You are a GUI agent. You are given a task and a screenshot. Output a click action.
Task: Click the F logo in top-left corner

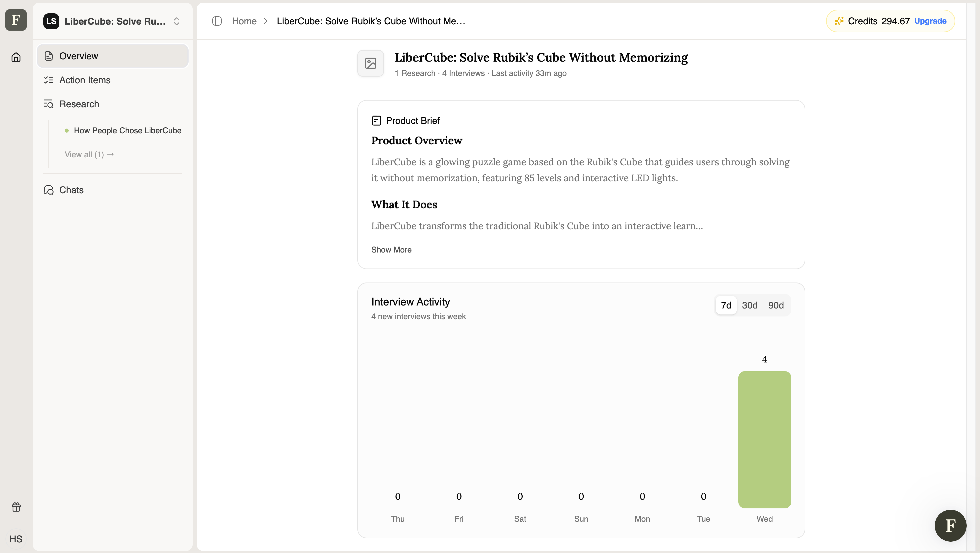[16, 20]
